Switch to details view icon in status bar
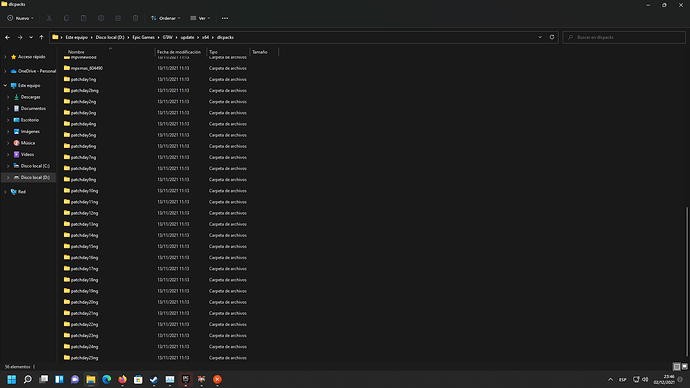 [677, 366]
